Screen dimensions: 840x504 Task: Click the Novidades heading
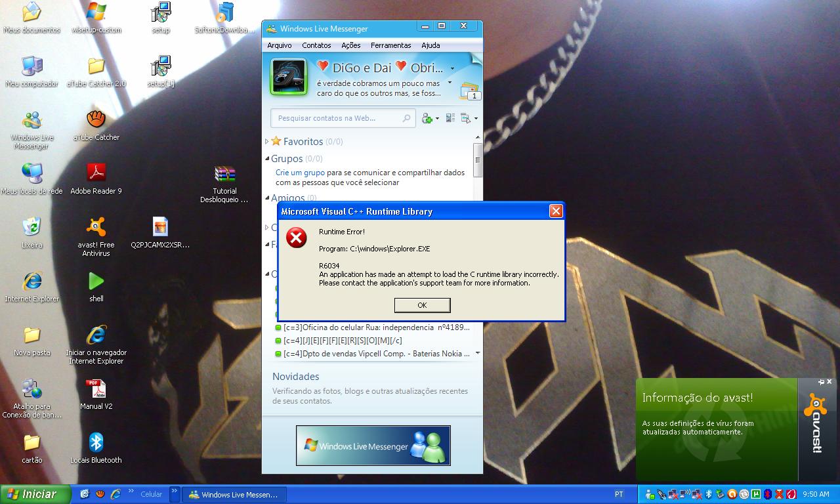296,377
